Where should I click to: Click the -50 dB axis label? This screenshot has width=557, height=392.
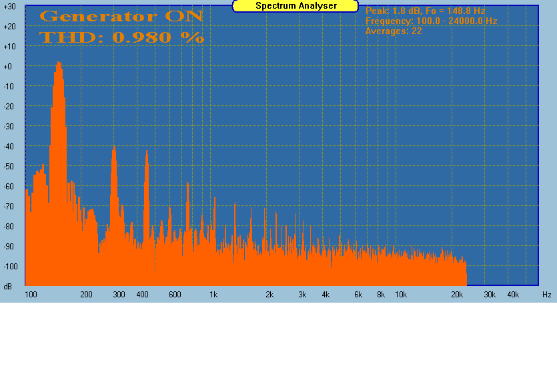[9, 167]
